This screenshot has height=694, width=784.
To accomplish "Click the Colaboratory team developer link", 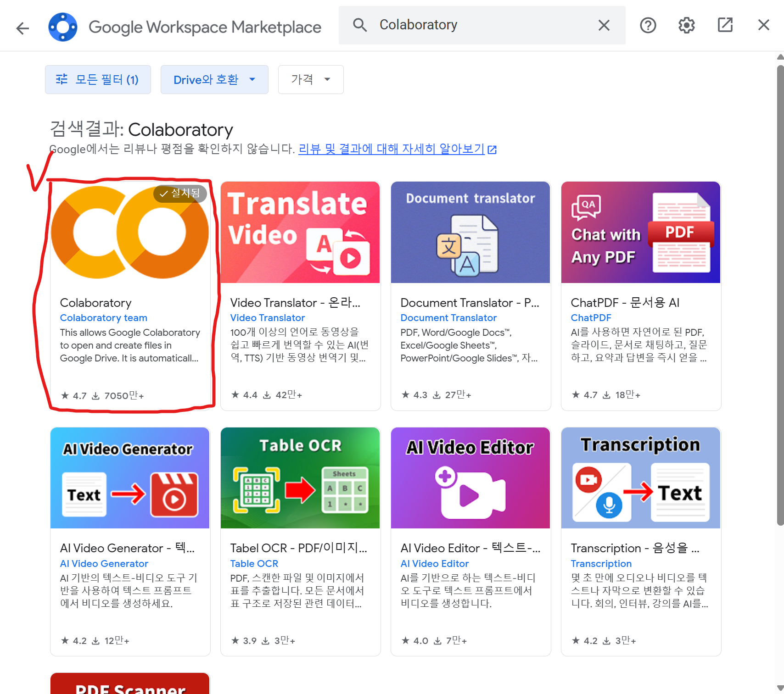I will pyautogui.click(x=103, y=318).
